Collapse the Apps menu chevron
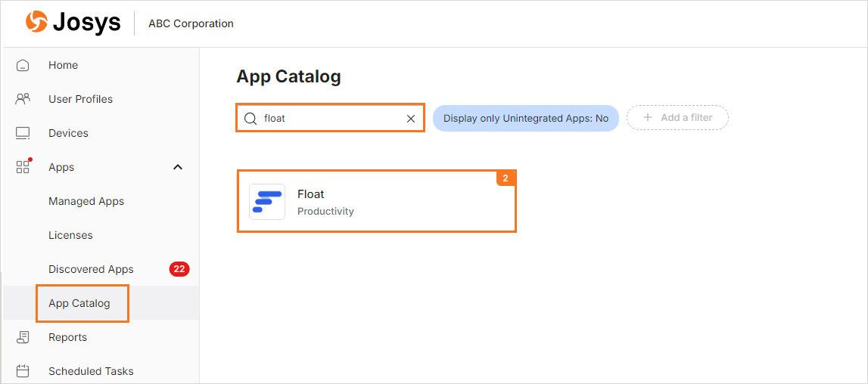The image size is (868, 384). pos(178,167)
